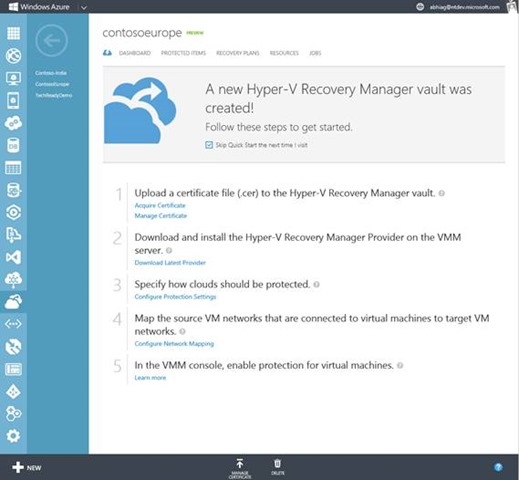Open Virtual Machines monitor icon in sidebar
Screen dimensions: 519x480
pos(13,79)
